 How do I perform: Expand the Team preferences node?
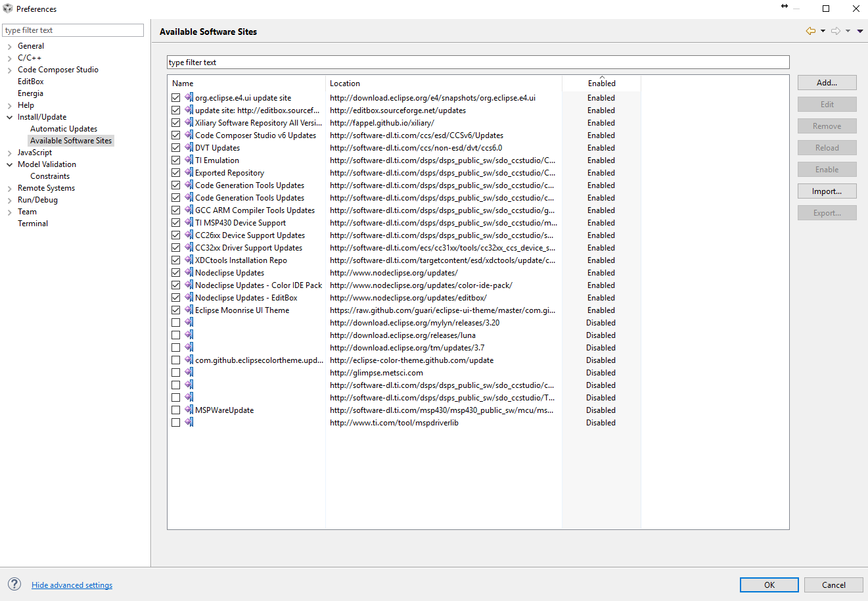coord(9,212)
